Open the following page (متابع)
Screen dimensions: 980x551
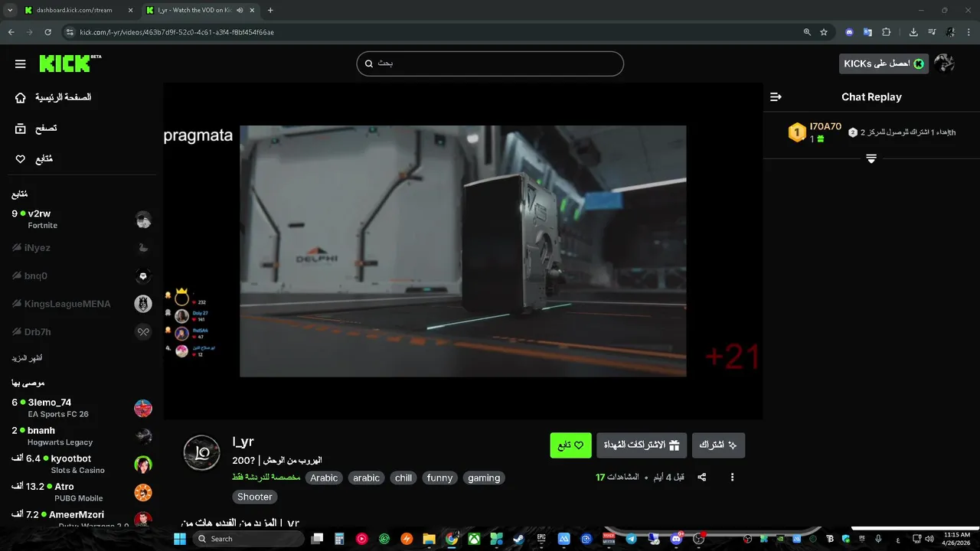pyautogui.click(x=44, y=159)
